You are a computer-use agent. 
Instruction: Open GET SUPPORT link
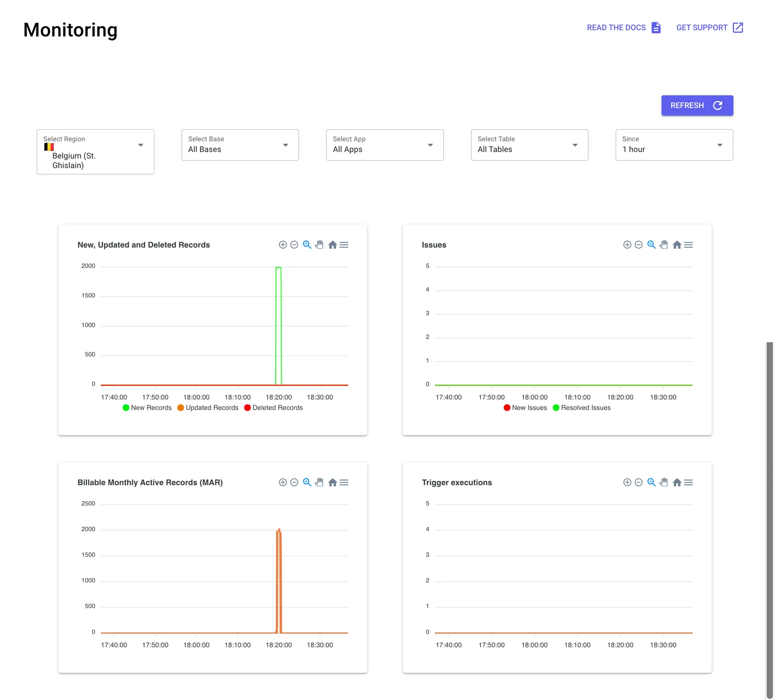(x=710, y=28)
